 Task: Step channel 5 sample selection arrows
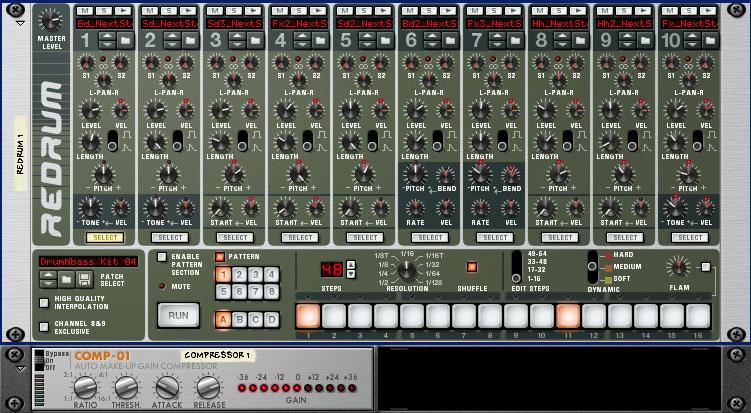367,41
